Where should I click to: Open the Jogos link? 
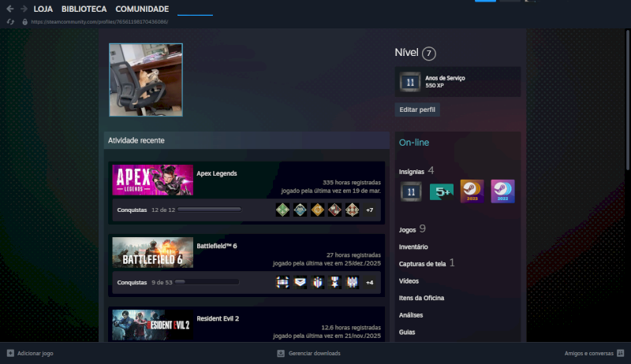coord(407,230)
